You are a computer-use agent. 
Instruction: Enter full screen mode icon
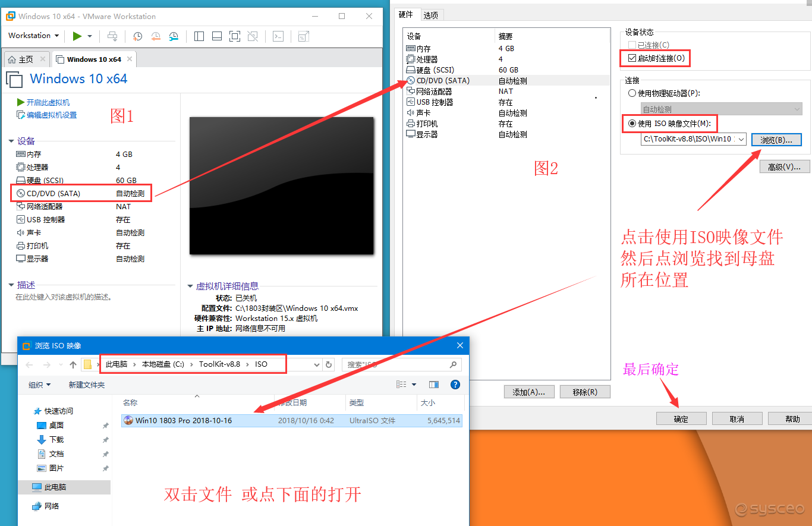coord(235,36)
